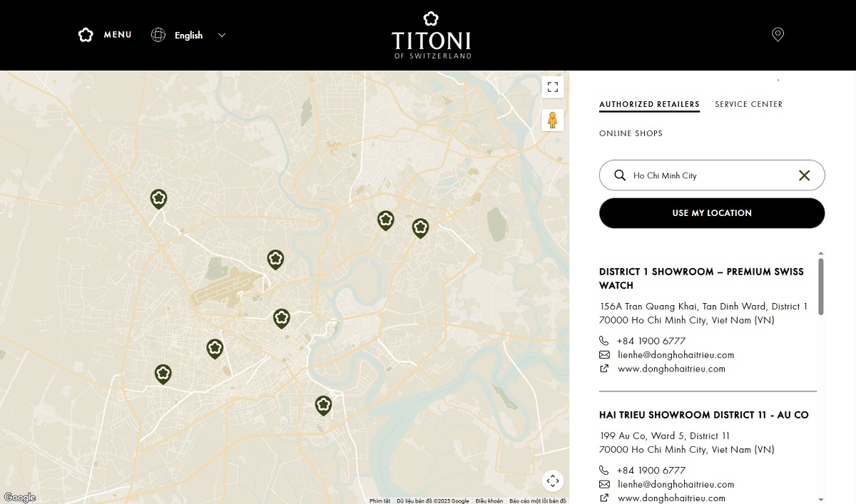Click the search magnifier icon
856x504 pixels.
click(x=620, y=175)
